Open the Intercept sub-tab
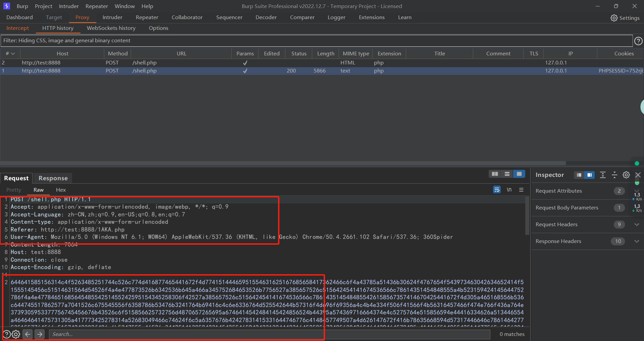 17,28
